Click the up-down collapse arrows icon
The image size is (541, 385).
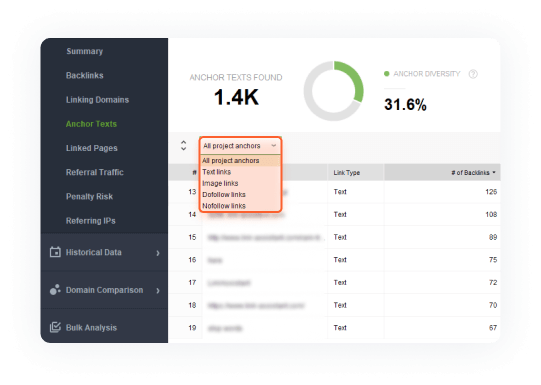184,146
